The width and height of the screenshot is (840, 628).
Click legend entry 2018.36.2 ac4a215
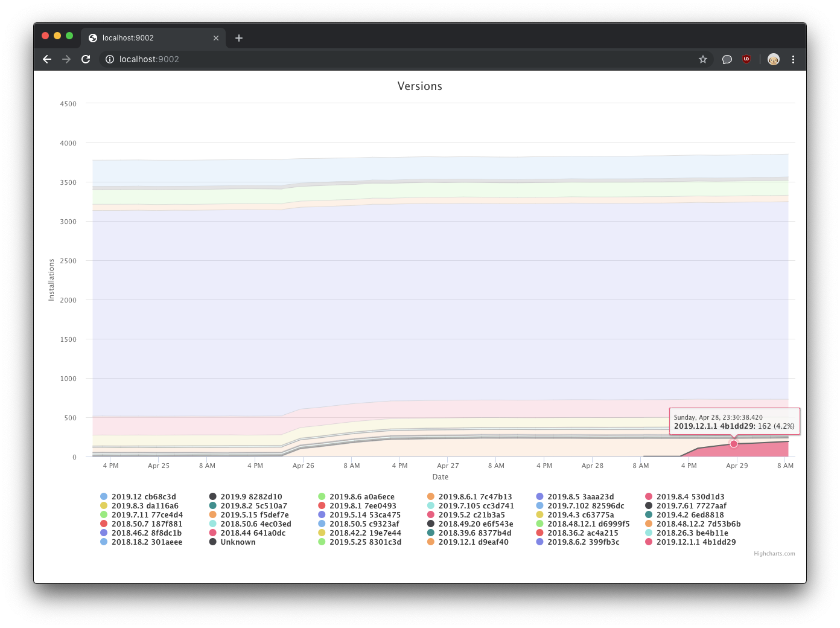point(577,533)
